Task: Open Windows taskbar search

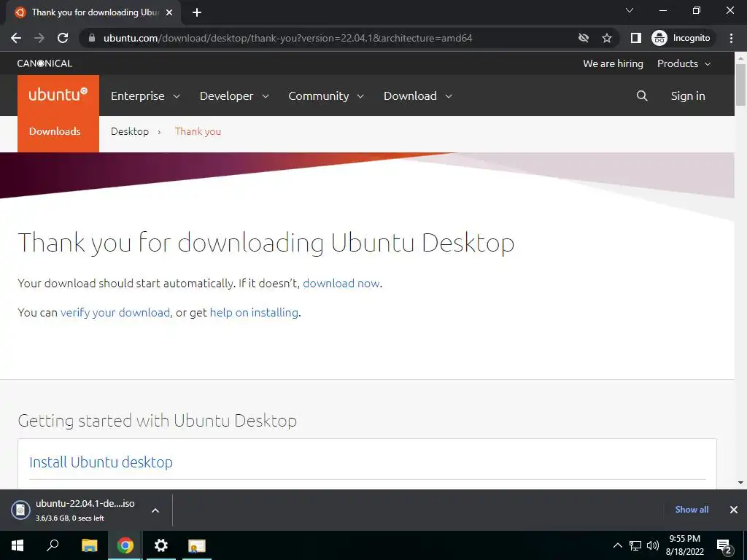Action: point(53,545)
